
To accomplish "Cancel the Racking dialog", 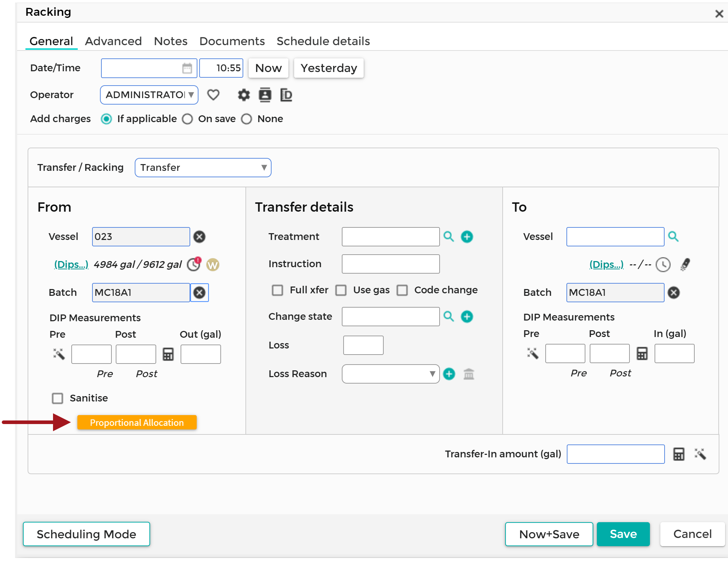I will click(692, 534).
